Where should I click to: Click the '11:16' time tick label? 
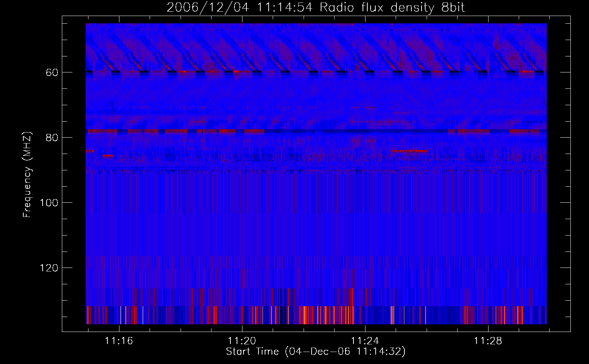(x=119, y=341)
